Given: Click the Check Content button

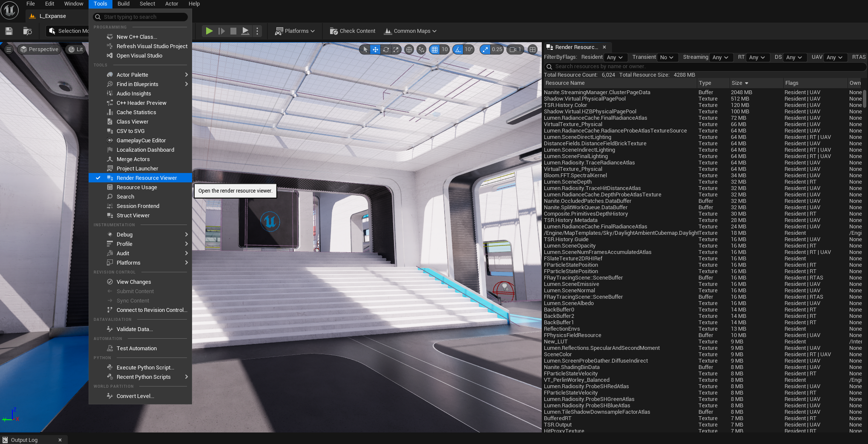Looking at the screenshot, I should point(353,31).
